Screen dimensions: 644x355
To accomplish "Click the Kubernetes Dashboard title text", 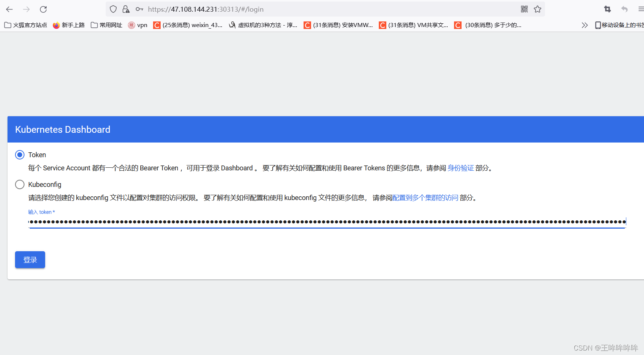I will tap(63, 129).
